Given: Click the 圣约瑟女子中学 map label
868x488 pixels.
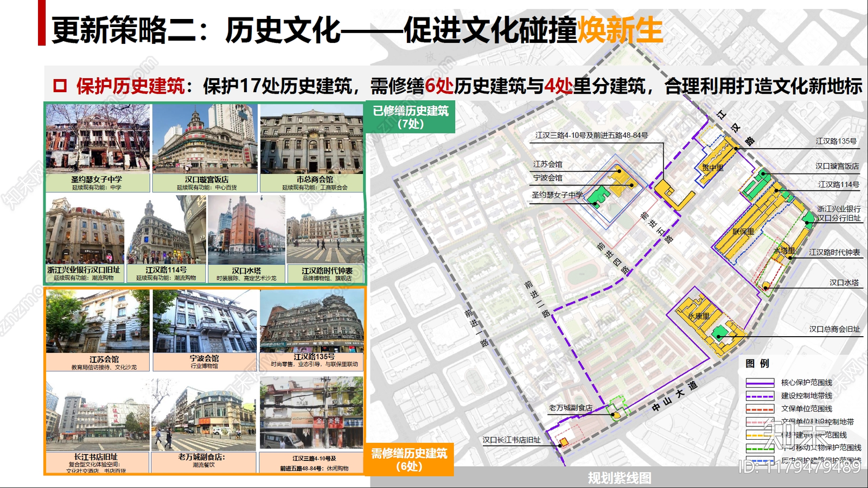Looking at the screenshot, I should pyautogui.click(x=557, y=195).
